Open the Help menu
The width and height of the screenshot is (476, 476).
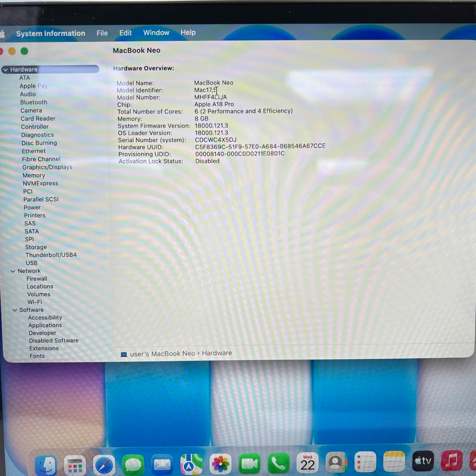[x=188, y=32]
